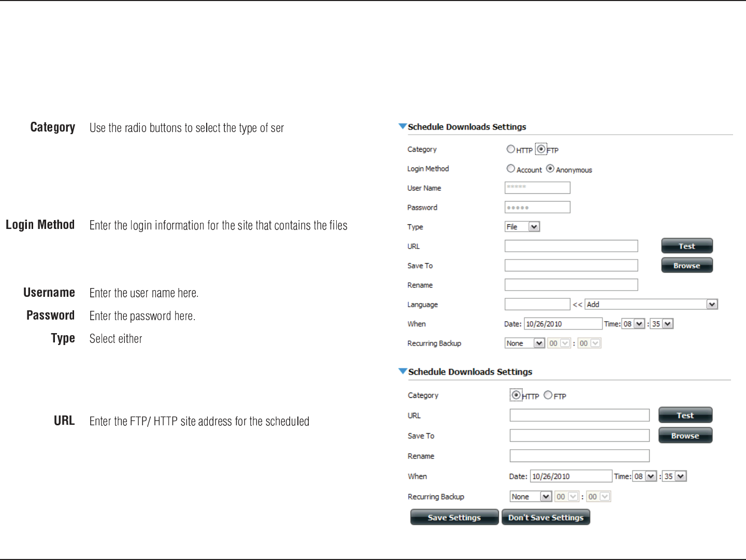Select the unselected HTTP category radio button
This screenshot has width=746, height=560.
point(511,149)
